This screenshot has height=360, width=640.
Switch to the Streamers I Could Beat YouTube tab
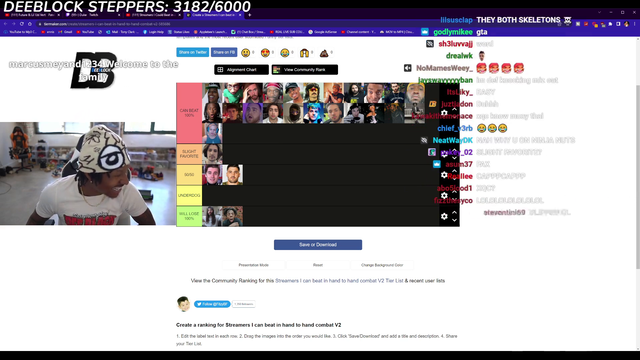tap(153, 15)
